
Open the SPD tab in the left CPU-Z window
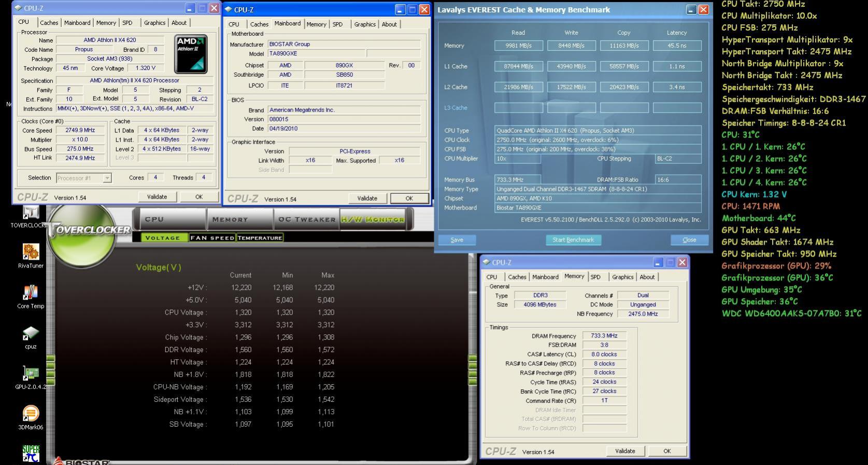click(x=127, y=23)
